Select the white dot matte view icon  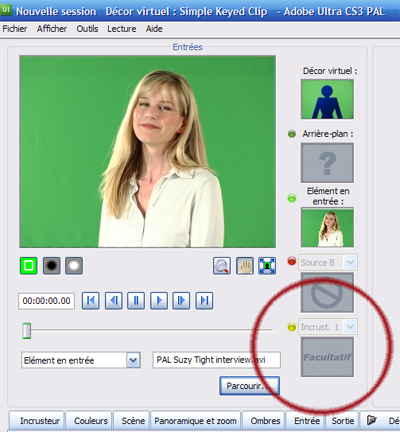click(x=74, y=266)
